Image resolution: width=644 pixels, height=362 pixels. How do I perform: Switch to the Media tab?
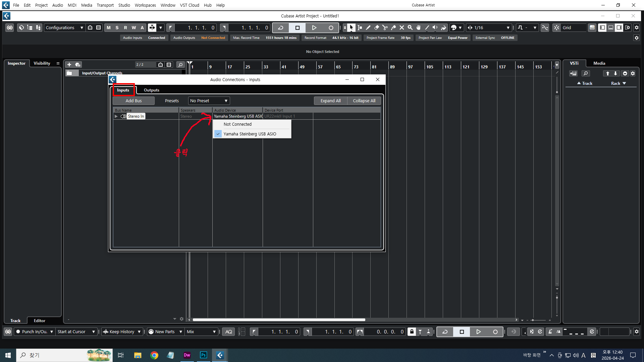[599, 63]
